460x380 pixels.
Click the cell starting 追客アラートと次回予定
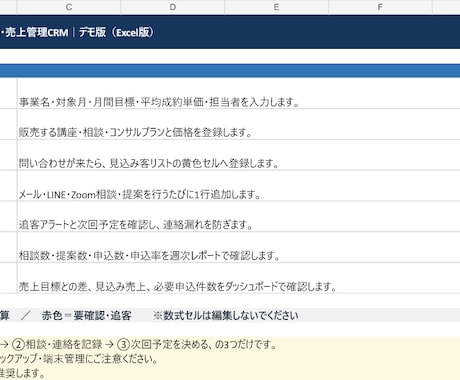tap(239, 217)
